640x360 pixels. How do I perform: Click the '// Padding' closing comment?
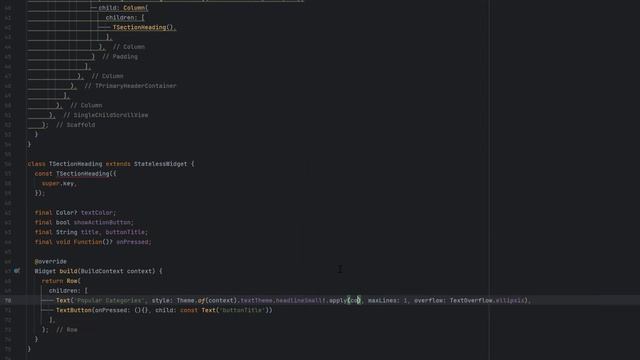pos(120,57)
